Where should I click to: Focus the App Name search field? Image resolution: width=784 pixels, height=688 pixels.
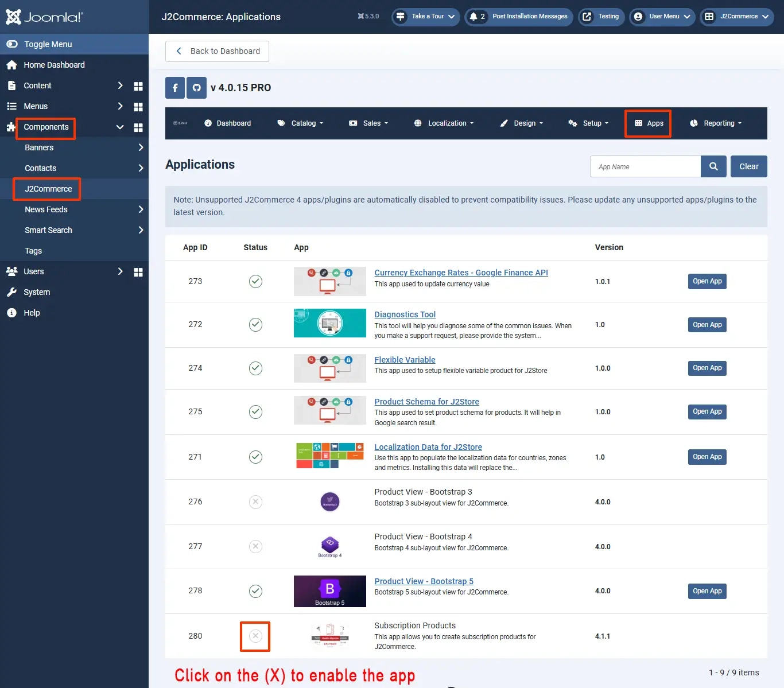click(645, 166)
